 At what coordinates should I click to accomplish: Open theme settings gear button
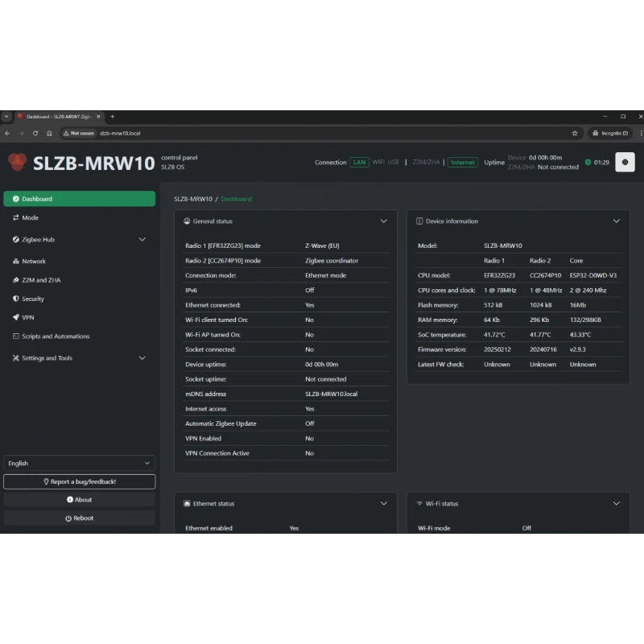(x=625, y=162)
